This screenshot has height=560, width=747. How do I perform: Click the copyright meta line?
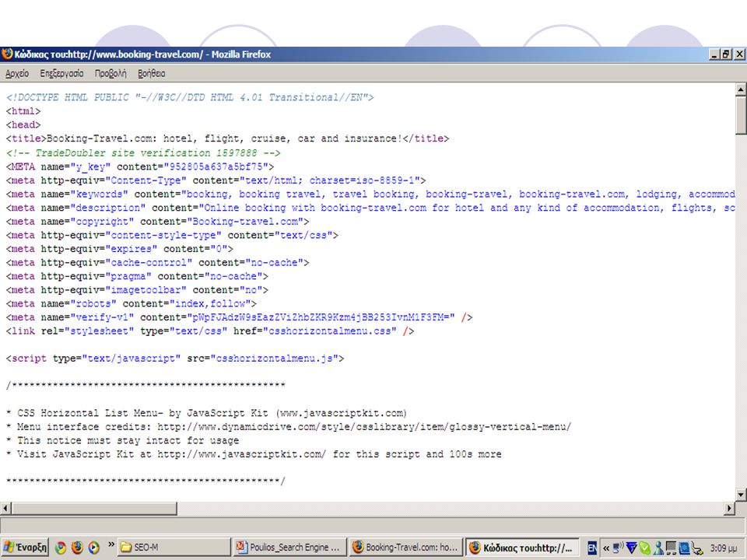pyautogui.click(x=157, y=222)
